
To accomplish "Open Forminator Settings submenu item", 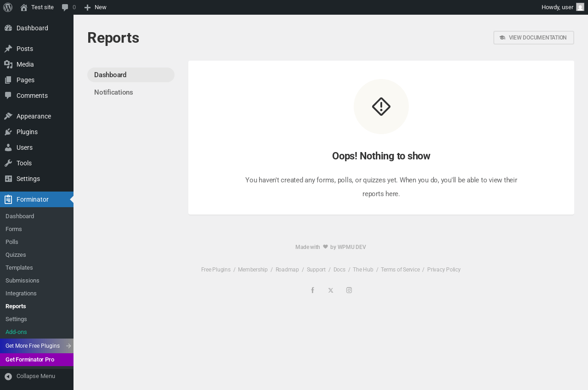I will pyautogui.click(x=37, y=319).
